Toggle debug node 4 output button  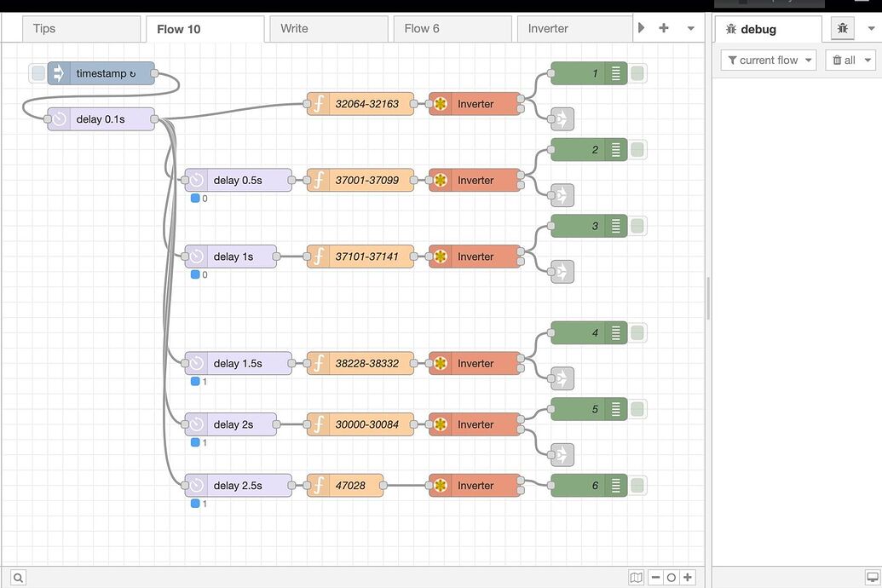pyautogui.click(x=637, y=333)
